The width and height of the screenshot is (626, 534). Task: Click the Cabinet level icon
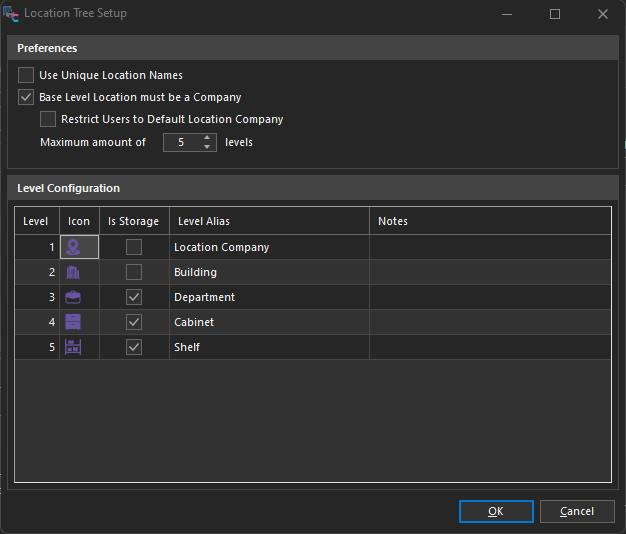(x=73, y=322)
